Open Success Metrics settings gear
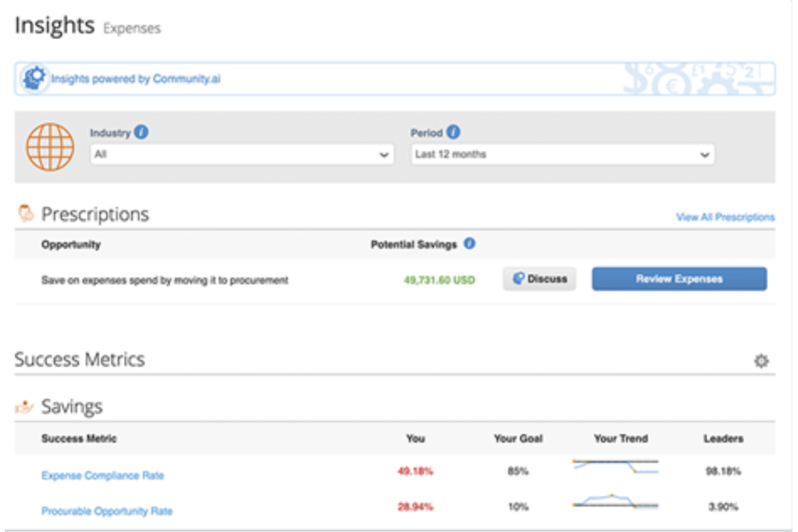Screen dimensions: 798x532 pos(762,361)
